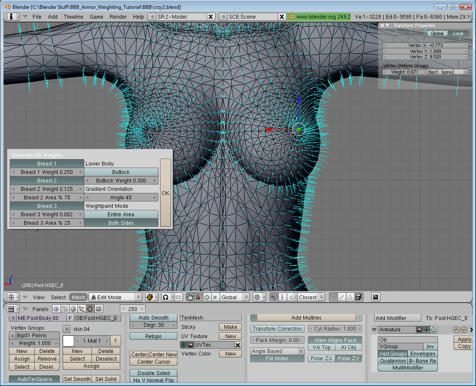This screenshot has height=386, width=476.
Task: Click the info window type icon
Action: 11,16
